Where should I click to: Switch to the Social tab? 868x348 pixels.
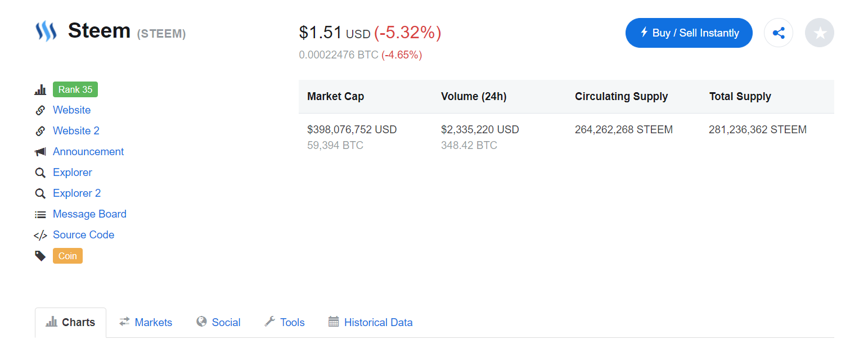[218, 322]
